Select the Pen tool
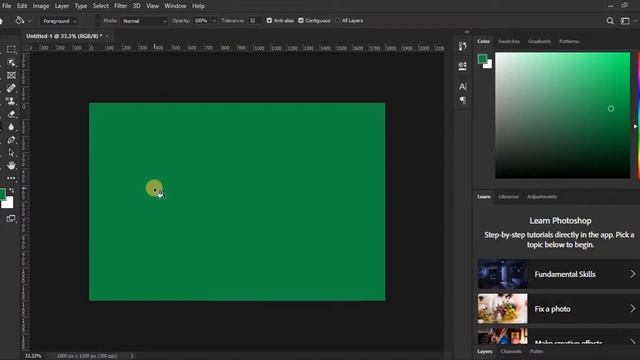Image resolution: width=640 pixels, height=360 pixels. tap(11, 140)
